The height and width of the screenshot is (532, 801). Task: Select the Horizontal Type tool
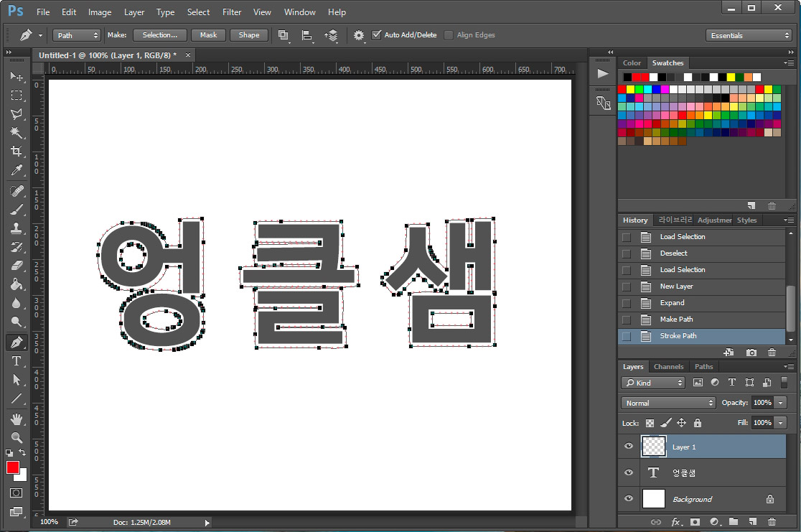tap(17, 361)
